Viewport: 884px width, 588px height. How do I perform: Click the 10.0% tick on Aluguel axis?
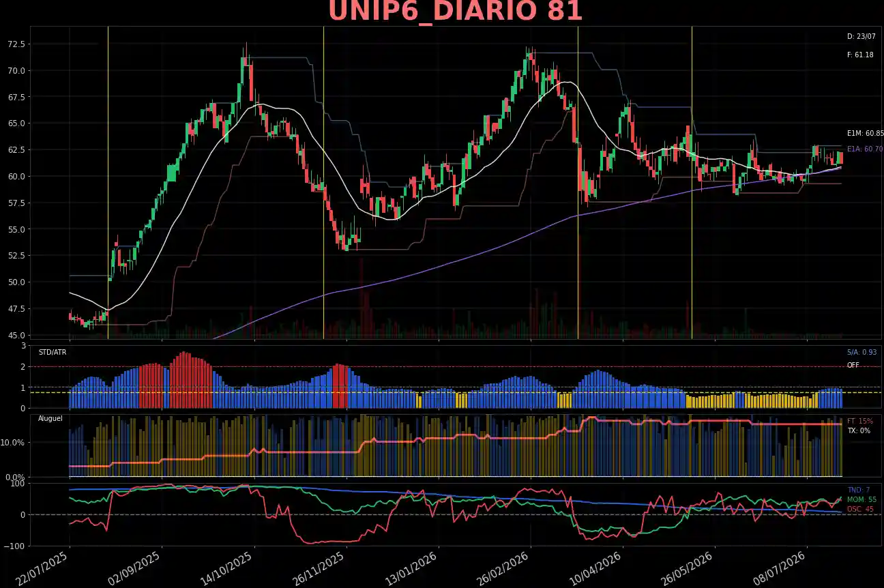point(14,443)
